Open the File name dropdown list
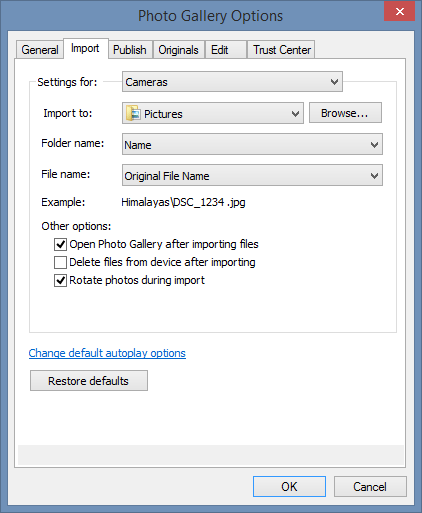 pos(252,175)
